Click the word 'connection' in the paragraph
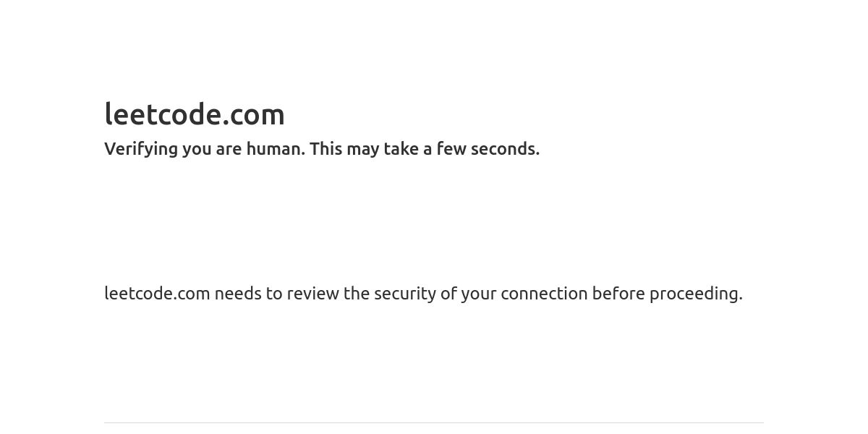 (544, 293)
